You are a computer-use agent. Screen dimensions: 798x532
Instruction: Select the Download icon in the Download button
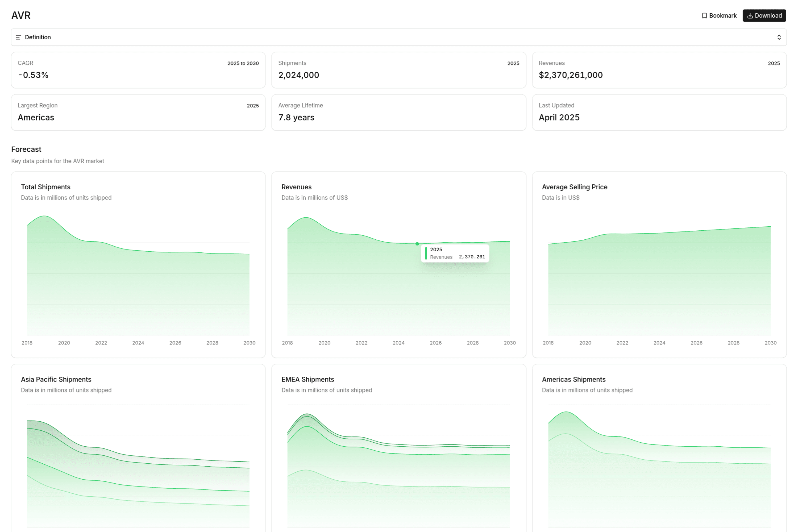tap(750, 15)
